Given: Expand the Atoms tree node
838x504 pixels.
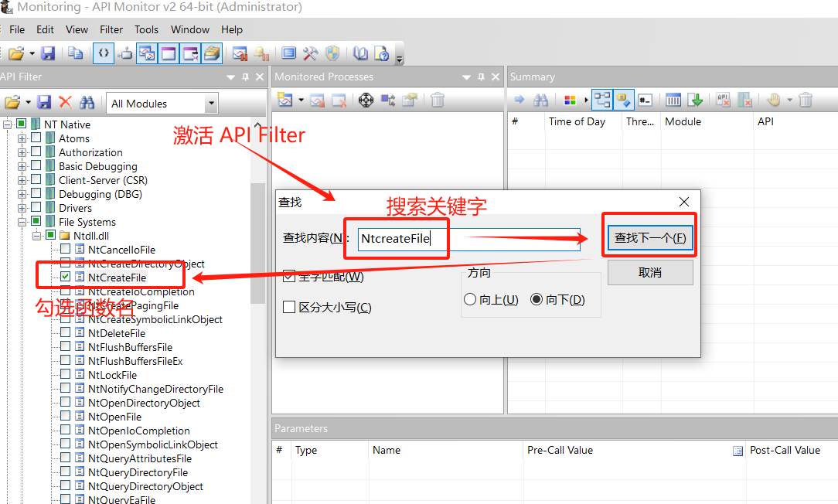Looking at the screenshot, I should click(x=22, y=138).
